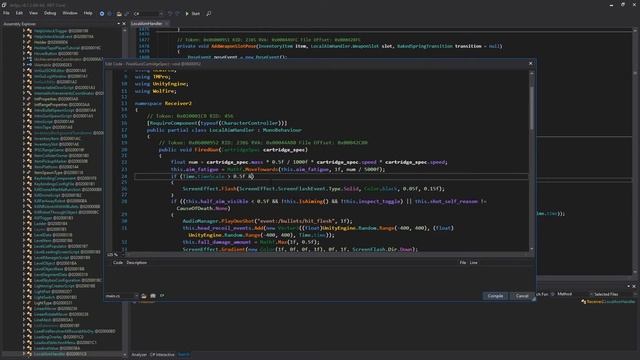
Task: Click the redo toolbar icon
Action: pos(177,13)
